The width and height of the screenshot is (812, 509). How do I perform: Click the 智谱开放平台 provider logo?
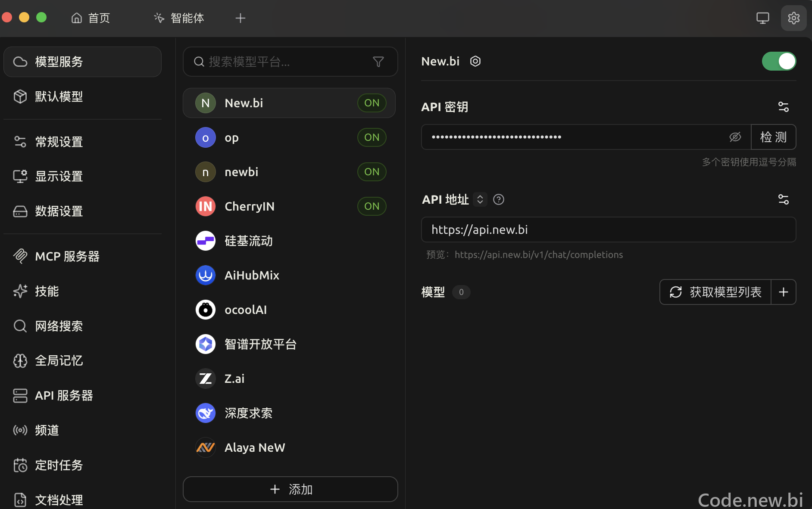pyautogui.click(x=206, y=344)
